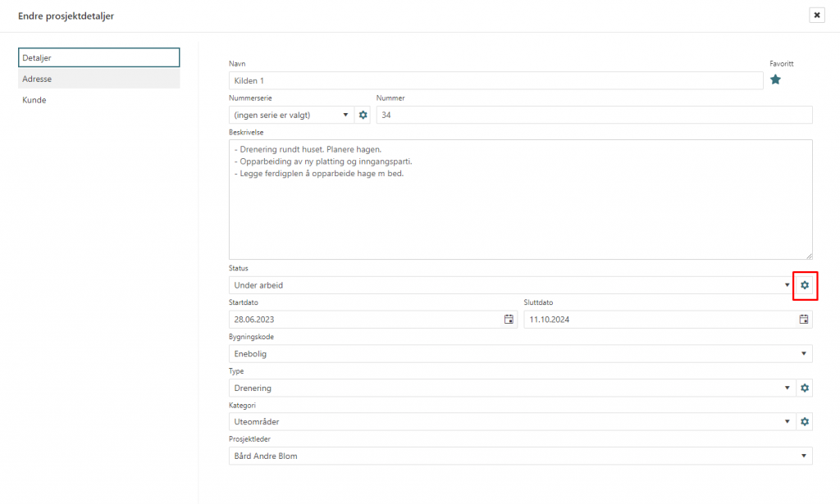
Task: Select the Detaljer tab
Action: tap(98, 57)
